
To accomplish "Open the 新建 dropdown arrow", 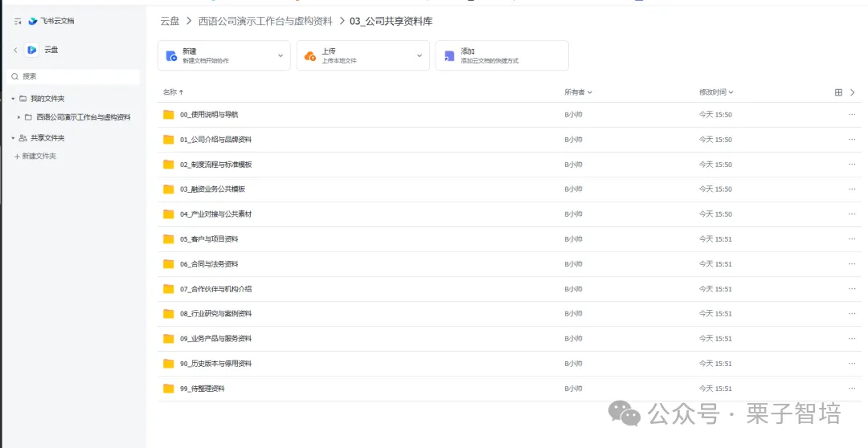I will click(280, 55).
